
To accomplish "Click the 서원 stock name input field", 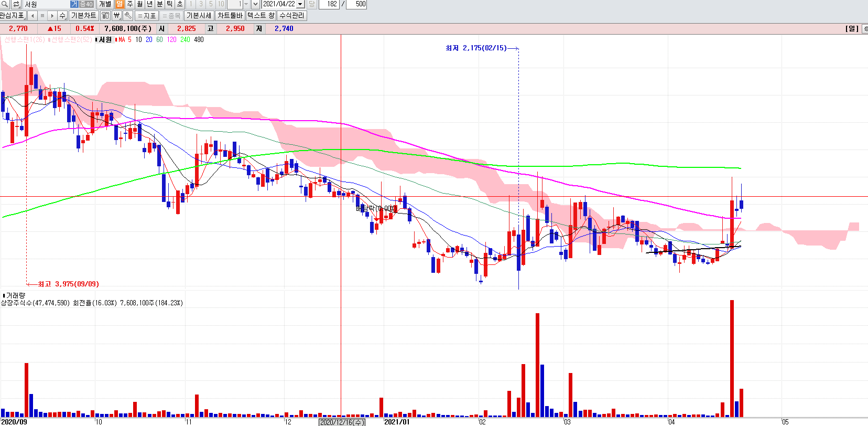I will [46, 4].
